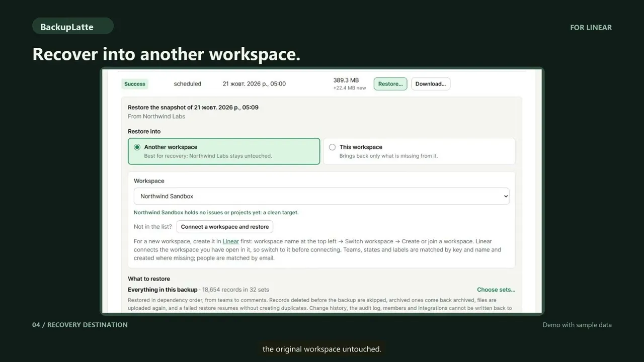644x362 pixels.
Task: Click the 'scheduled' backup type text
Action: click(x=188, y=84)
